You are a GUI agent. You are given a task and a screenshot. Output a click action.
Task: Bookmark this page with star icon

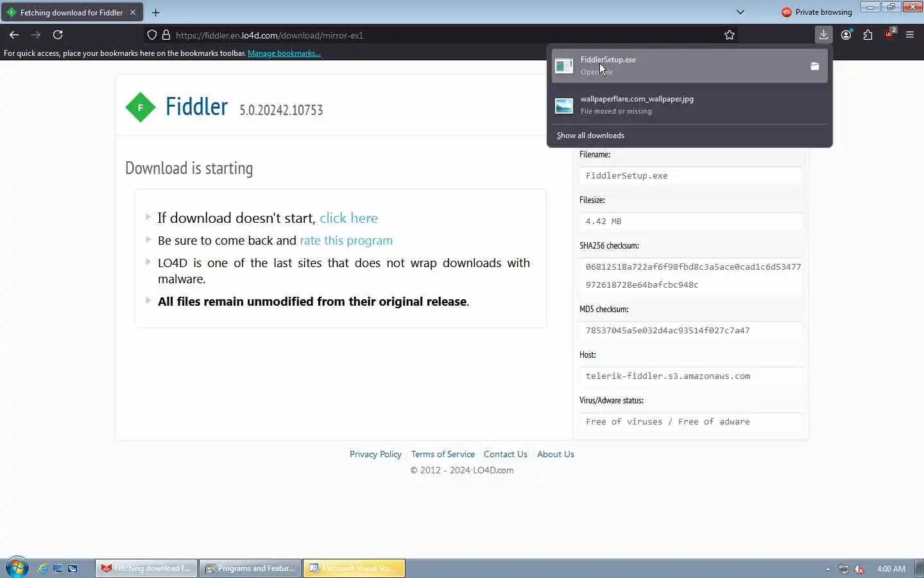tap(730, 35)
